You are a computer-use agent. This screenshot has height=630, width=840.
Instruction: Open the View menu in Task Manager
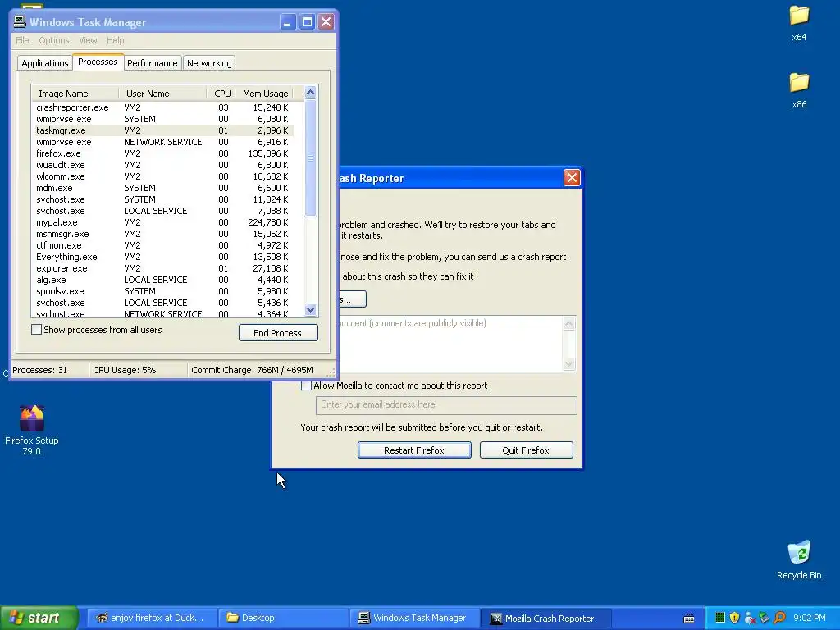tap(88, 40)
